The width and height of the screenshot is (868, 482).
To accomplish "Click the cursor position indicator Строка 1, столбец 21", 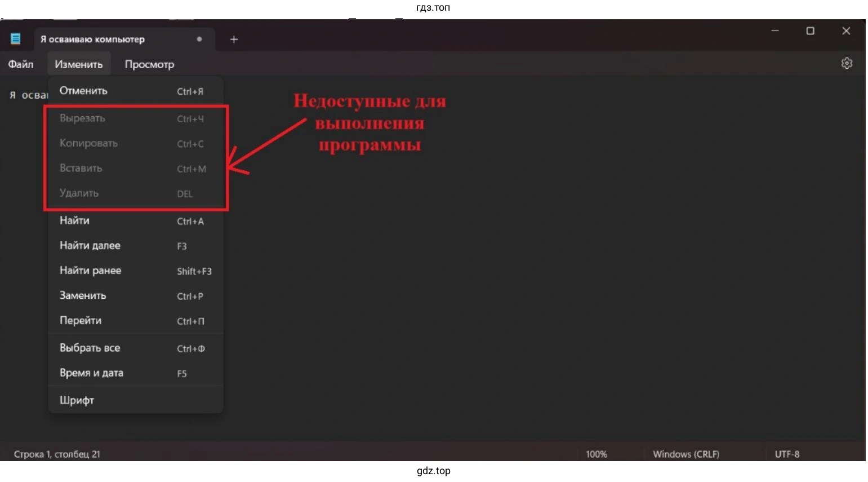I will [56, 454].
